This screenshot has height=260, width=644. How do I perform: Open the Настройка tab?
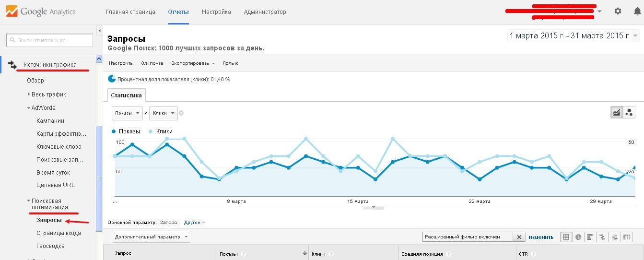[216, 12]
